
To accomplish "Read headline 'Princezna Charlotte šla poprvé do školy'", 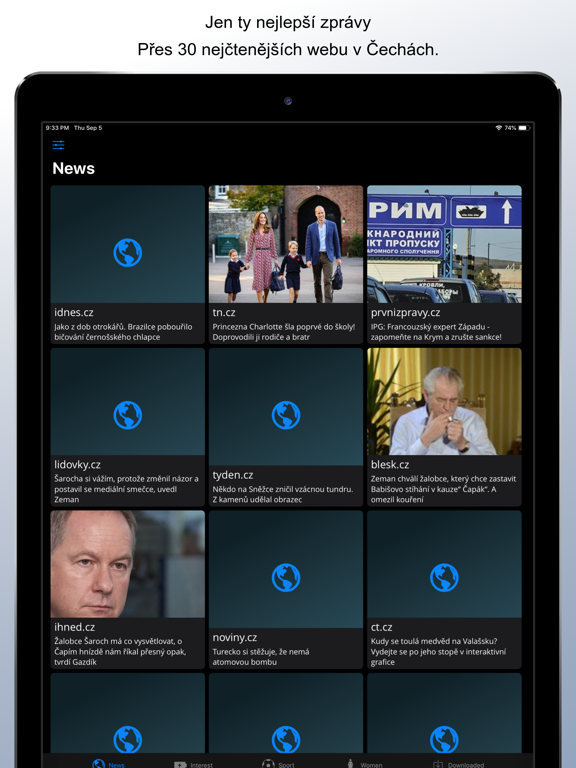I will pyautogui.click(x=284, y=332).
